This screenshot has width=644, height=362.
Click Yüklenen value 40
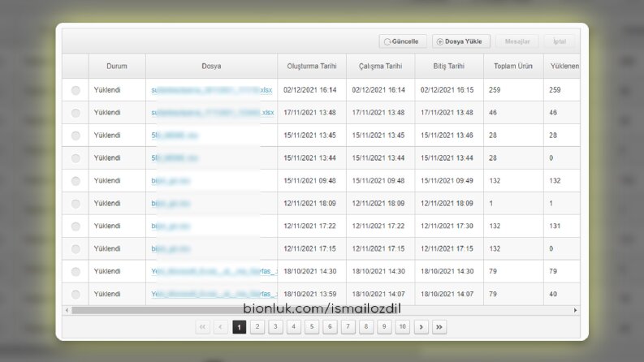[x=553, y=294]
